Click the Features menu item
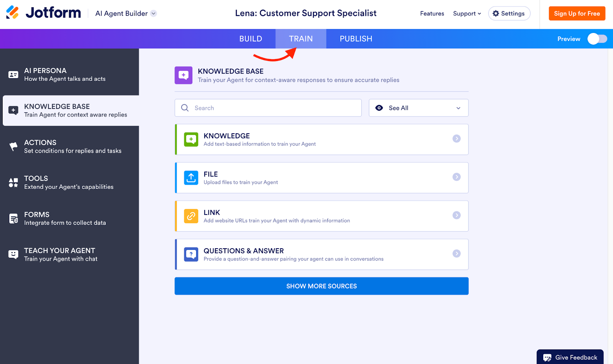Image resolution: width=613 pixels, height=364 pixels. coord(432,13)
